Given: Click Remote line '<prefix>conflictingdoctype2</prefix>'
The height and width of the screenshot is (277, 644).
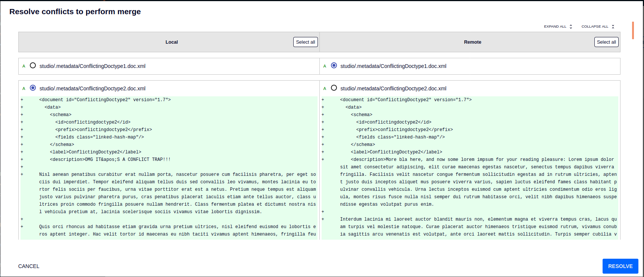Looking at the screenshot, I should [404, 130].
